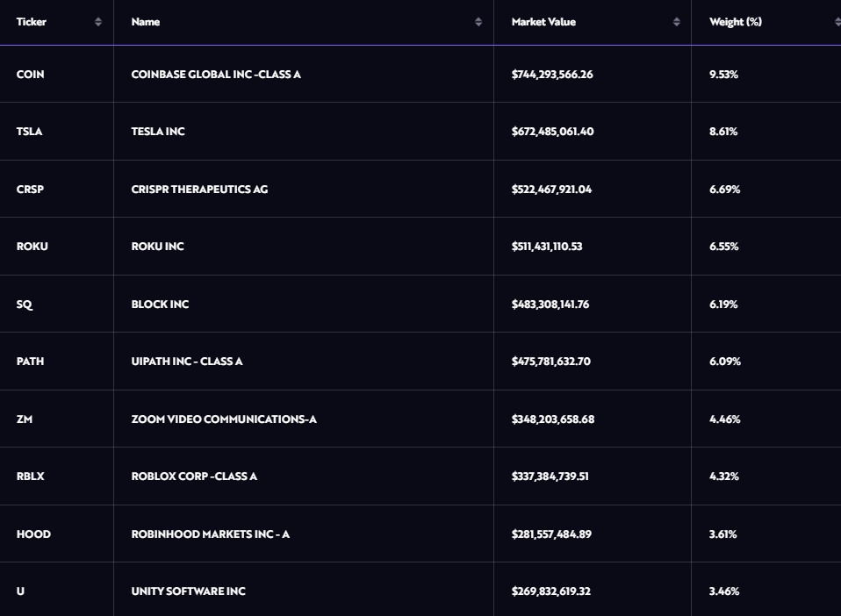Click the TSLA ticker symbol

point(29,132)
